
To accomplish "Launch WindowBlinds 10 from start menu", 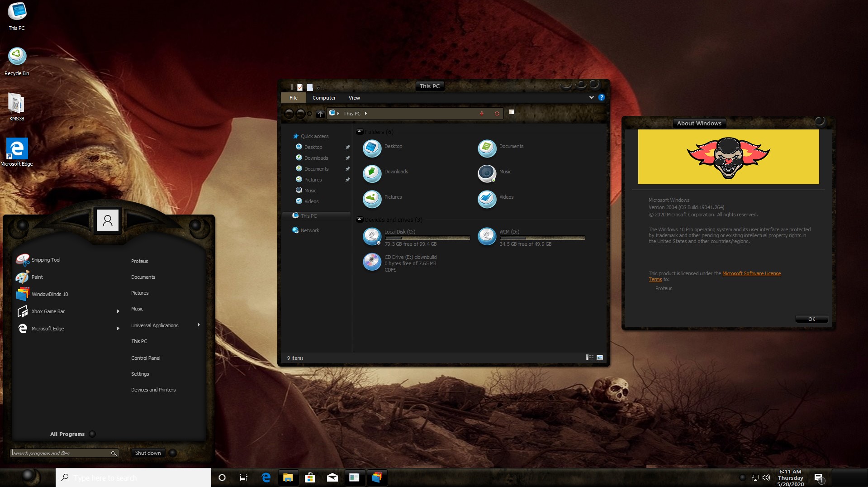I will pos(42,294).
